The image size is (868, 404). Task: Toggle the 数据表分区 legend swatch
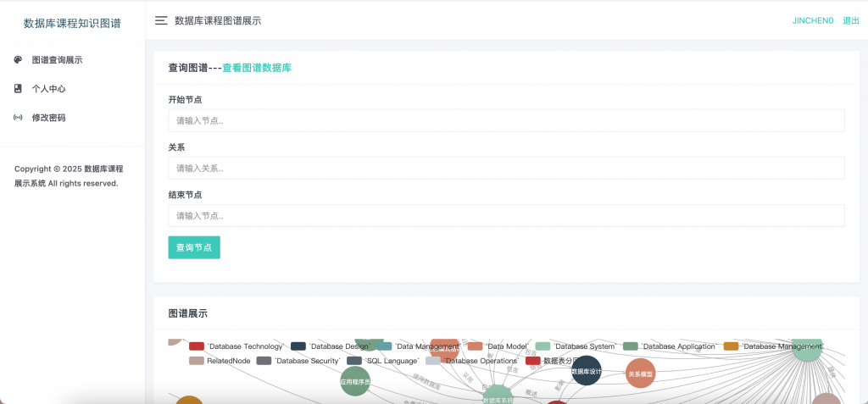click(533, 361)
